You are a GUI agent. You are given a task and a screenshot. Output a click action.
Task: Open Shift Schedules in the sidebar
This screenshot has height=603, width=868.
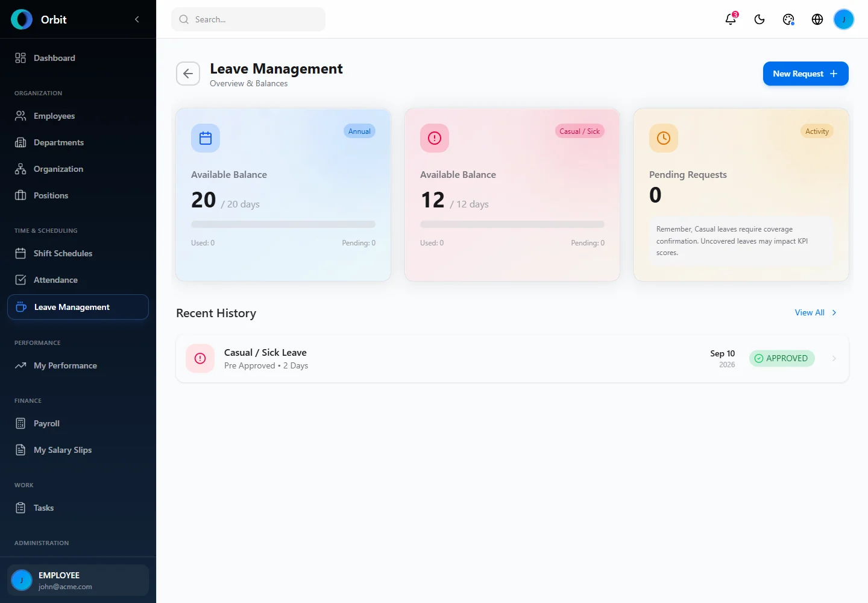coord(78,253)
